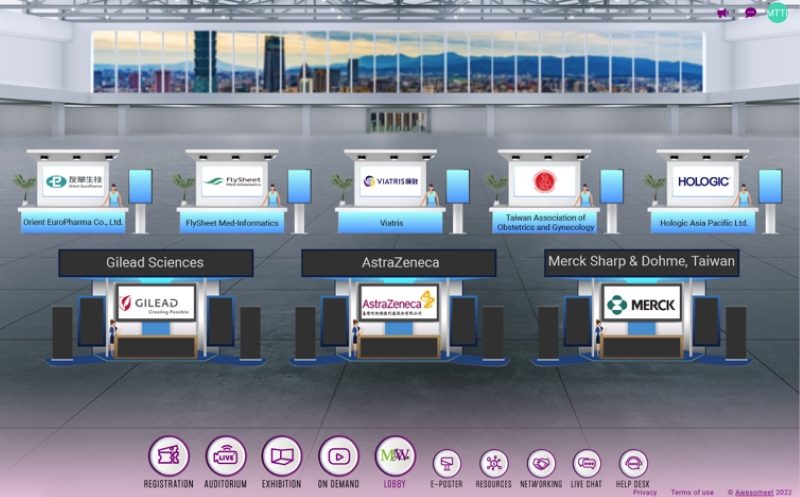The image size is (800, 497).
Task: Open the Hologic Asia Pacific Ltd. booth
Action: click(x=703, y=182)
